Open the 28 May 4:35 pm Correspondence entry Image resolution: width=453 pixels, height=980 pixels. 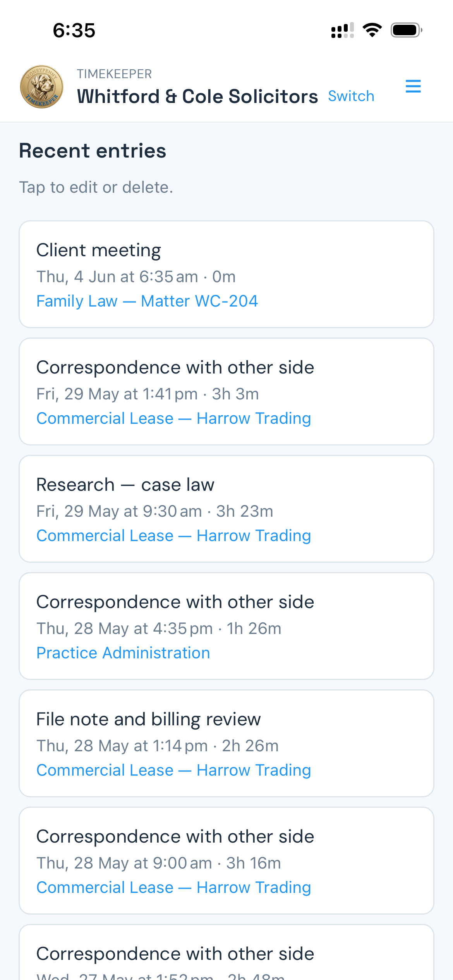coord(226,626)
